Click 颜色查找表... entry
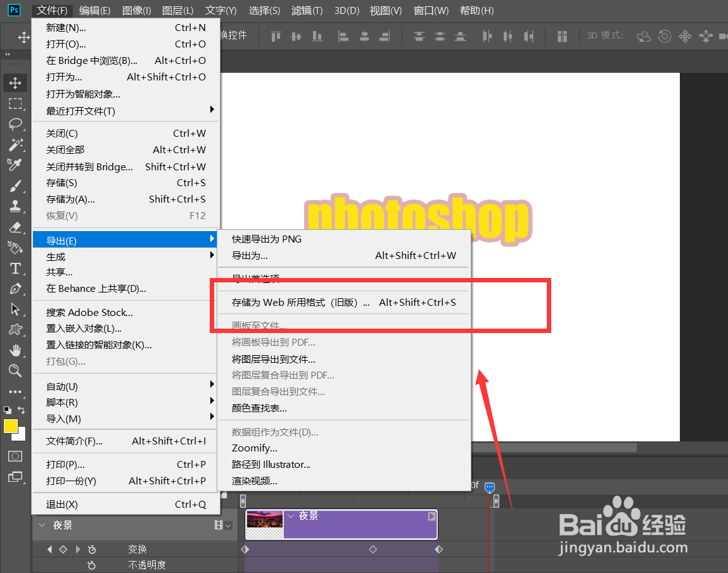This screenshot has height=573, width=728. [344, 408]
